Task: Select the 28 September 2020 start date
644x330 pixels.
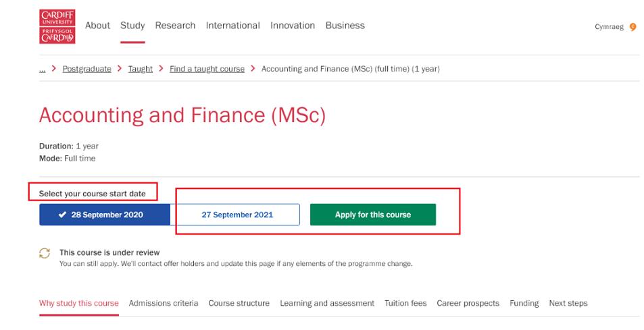Action: [105, 215]
